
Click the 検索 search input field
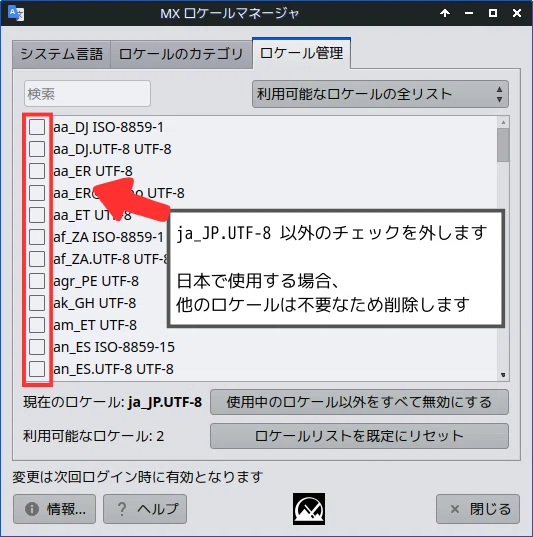[87, 94]
